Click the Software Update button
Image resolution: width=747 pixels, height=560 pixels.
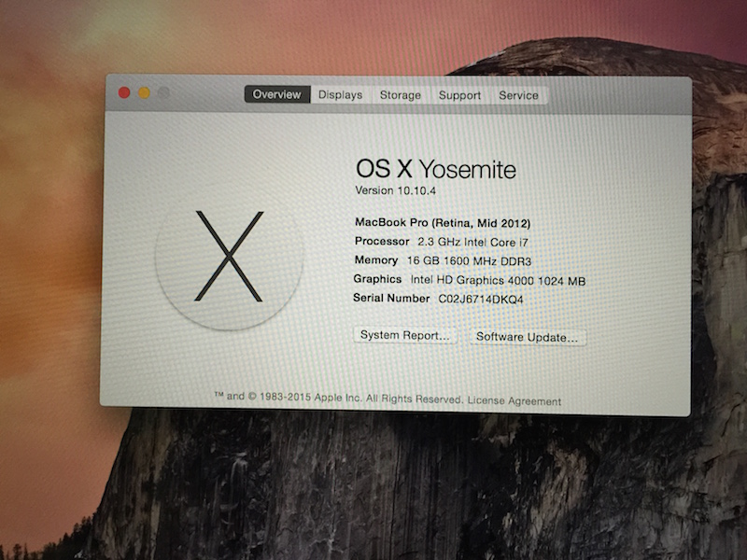528,337
